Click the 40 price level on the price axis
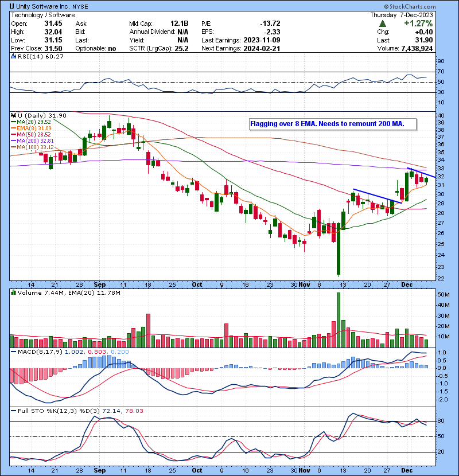 (441, 116)
